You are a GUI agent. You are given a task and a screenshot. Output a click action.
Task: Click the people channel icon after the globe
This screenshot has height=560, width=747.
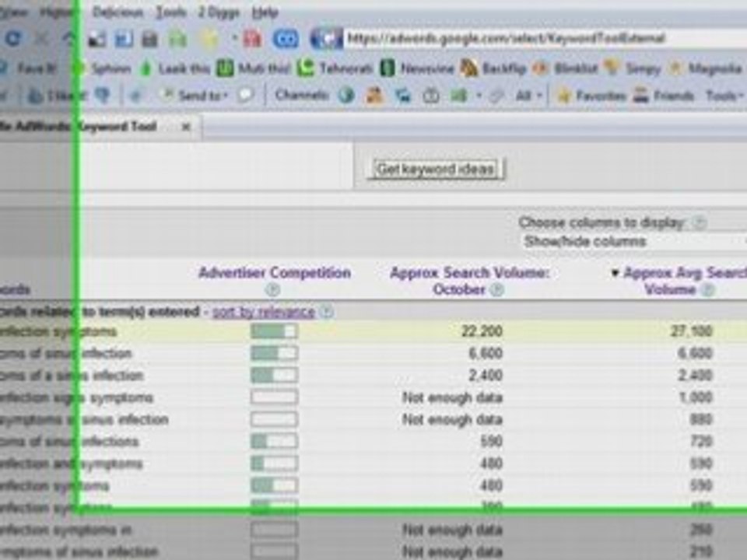coord(374,96)
